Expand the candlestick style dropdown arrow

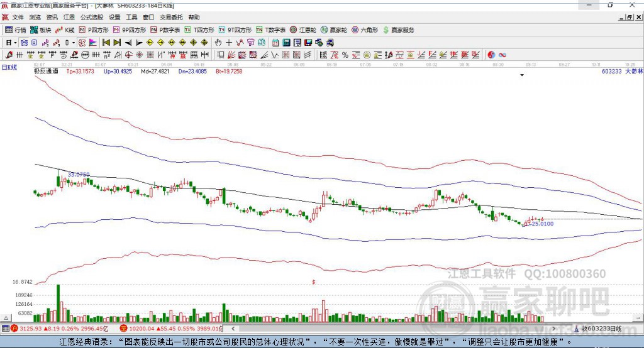[74, 43]
